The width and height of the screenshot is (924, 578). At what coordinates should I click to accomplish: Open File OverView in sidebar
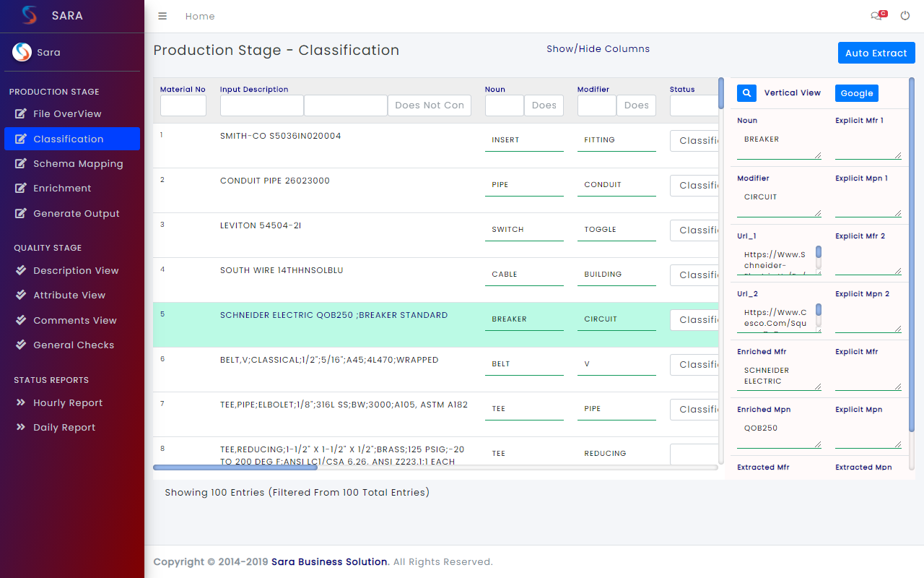pos(72,113)
